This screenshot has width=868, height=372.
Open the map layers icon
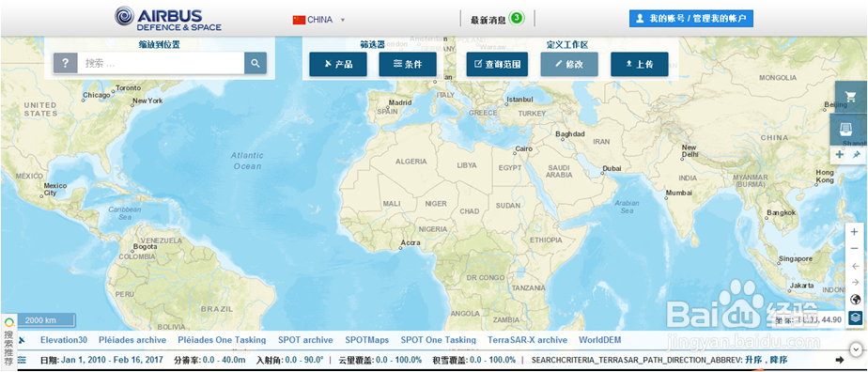[x=855, y=318]
